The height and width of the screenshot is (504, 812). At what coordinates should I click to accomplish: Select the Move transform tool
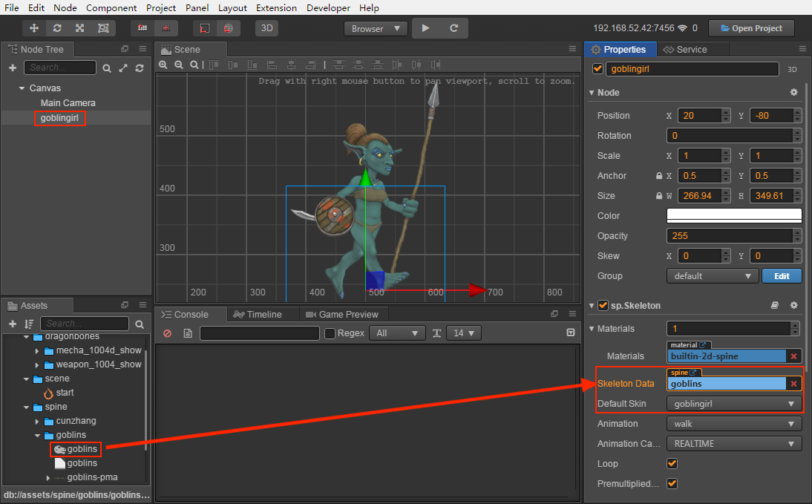point(34,28)
